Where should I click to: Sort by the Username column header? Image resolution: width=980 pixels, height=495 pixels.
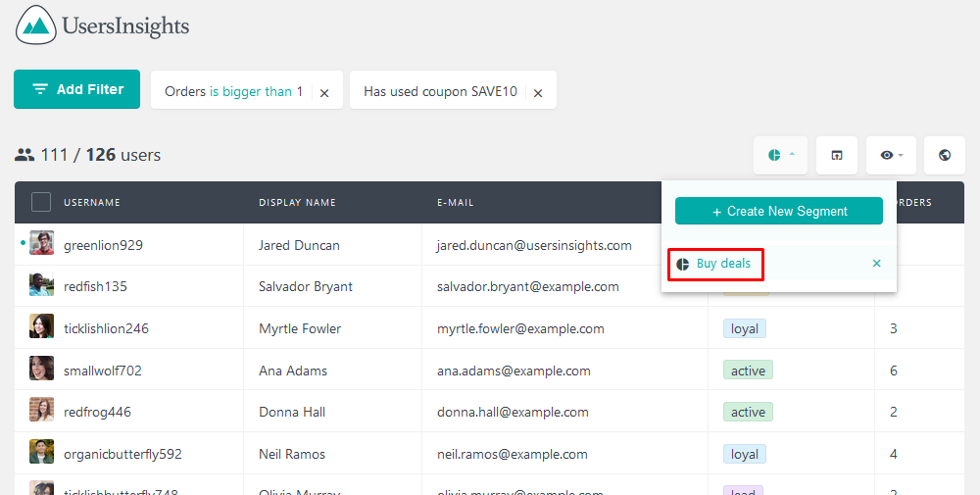(x=92, y=203)
